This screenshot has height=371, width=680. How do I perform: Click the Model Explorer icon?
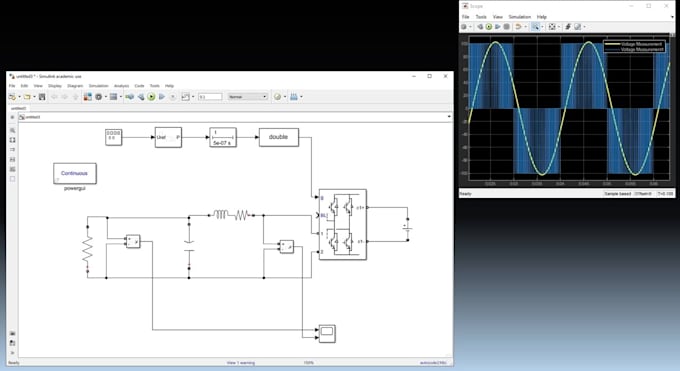tap(113, 97)
